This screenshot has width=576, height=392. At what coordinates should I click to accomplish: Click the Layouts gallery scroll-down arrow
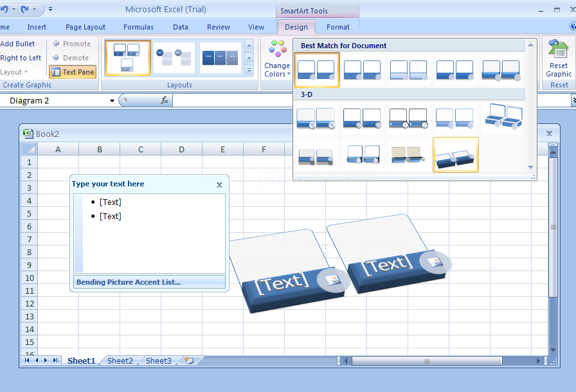click(249, 58)
